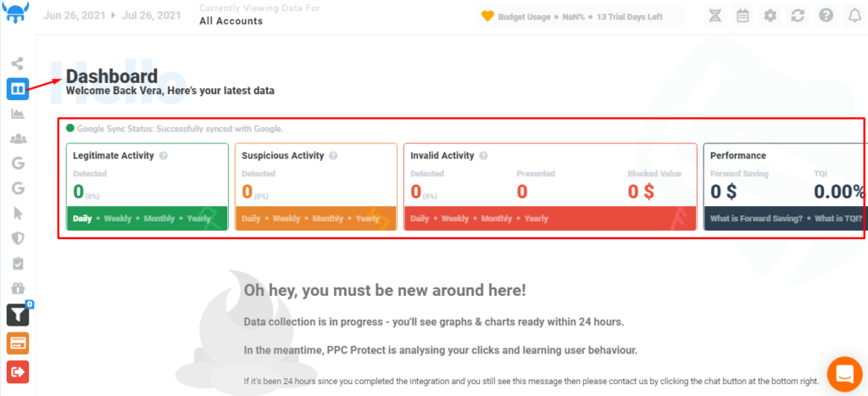This screenshot has width=868, height=396.
Task: Click the red logout icon
Action: pyautogui.click(x=18, y=370)
